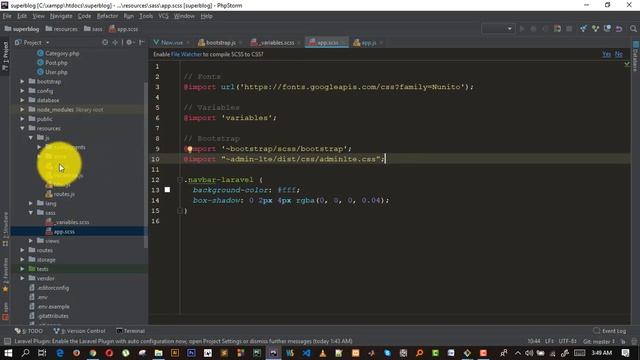Click the Commit changes VCS icon
The height and width of the screenshot is (360, 640).
pyautogui.click(x=595, y=29)
